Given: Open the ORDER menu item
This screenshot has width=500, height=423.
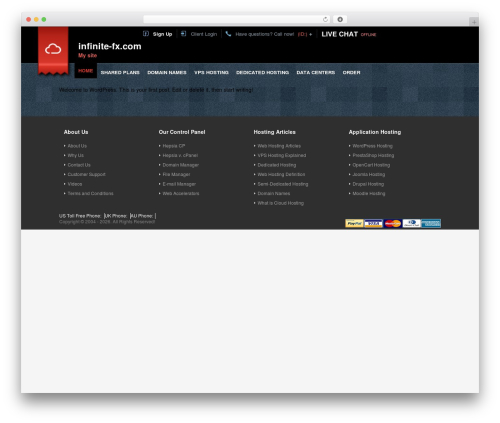Looking at the screenshot, I should pos(351,72).
